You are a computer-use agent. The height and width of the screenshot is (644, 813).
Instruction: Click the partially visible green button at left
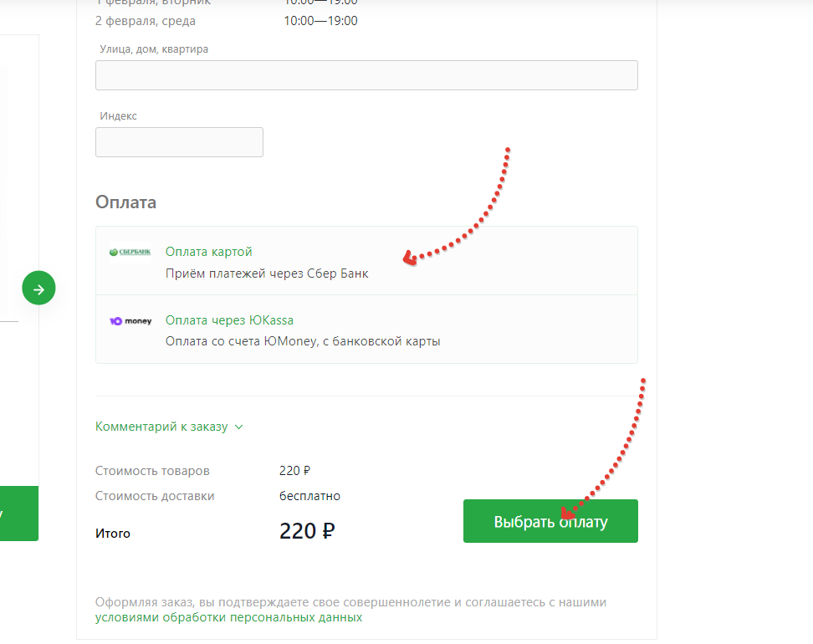tap(19, 514)
